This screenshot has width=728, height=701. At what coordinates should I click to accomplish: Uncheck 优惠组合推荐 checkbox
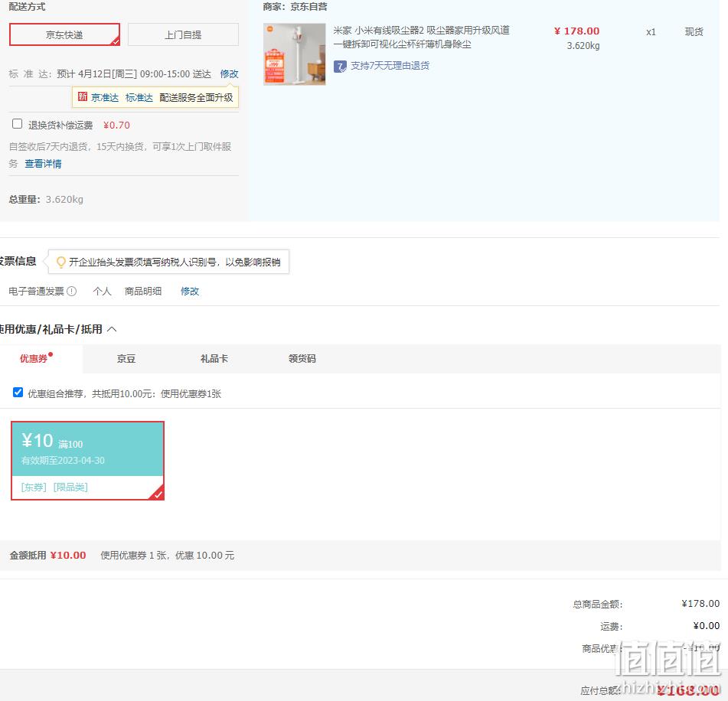pos(18,393)
